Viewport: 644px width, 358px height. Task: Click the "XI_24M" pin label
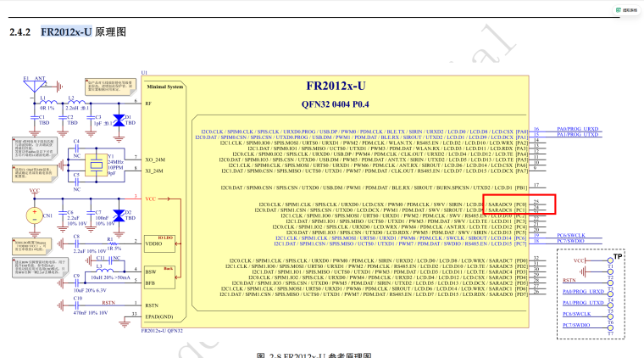coord(154,171)
